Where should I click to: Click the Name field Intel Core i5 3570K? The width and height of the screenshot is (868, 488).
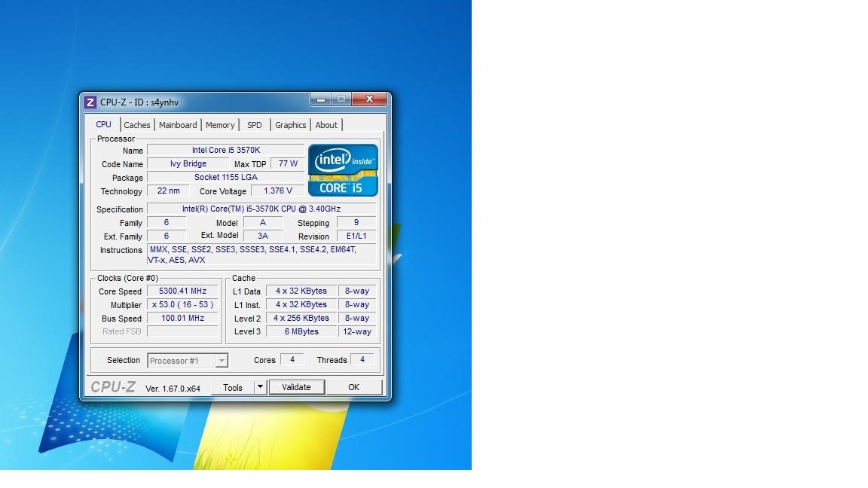coord(226,150)
